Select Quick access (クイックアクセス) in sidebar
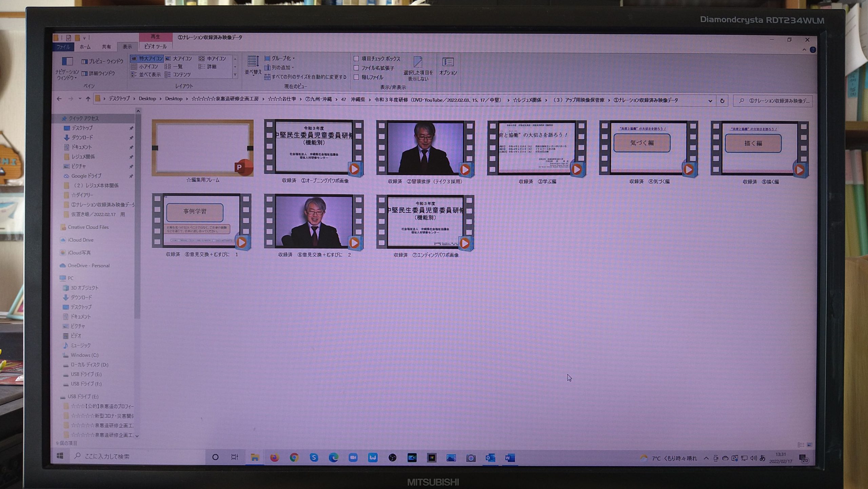This screenshot has height=489, width=868. point(83,118)
